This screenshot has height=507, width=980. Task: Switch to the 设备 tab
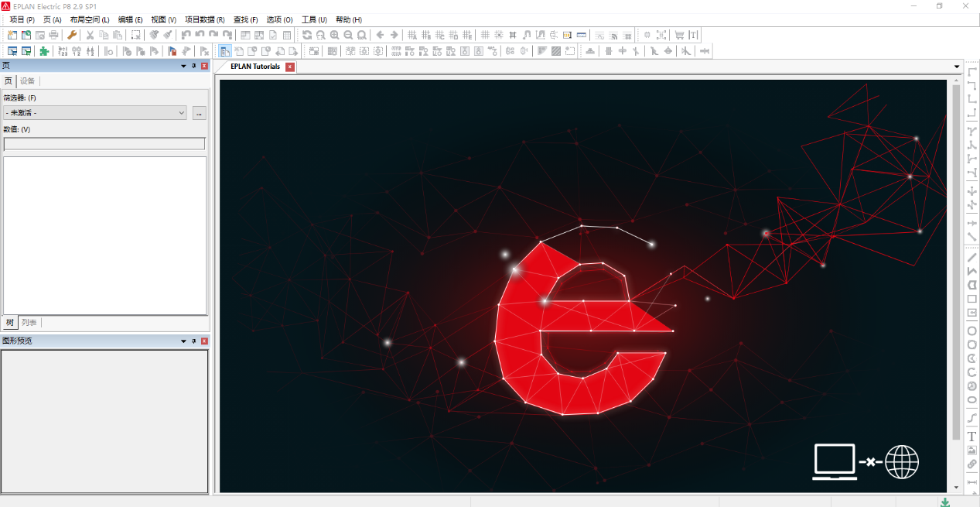click(x=27, y=81)
